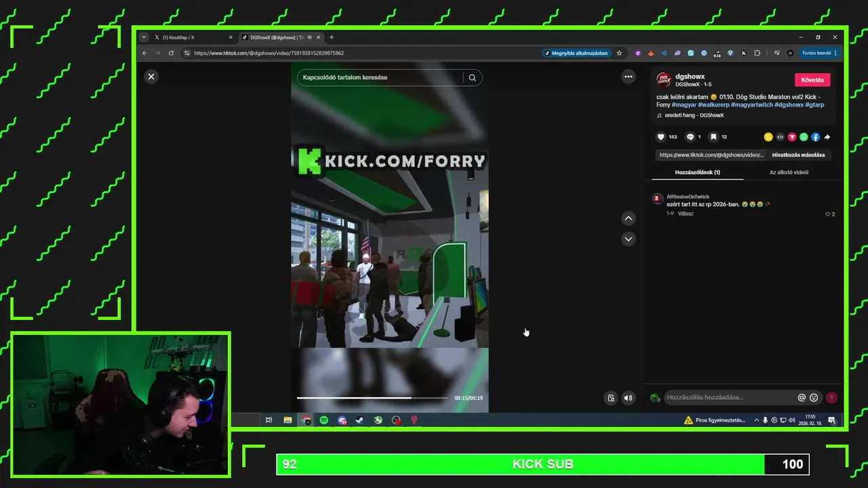This screenshot has width=868, height=488.
Task: Mute the video with speaker icon
Action: coord(628,399)
